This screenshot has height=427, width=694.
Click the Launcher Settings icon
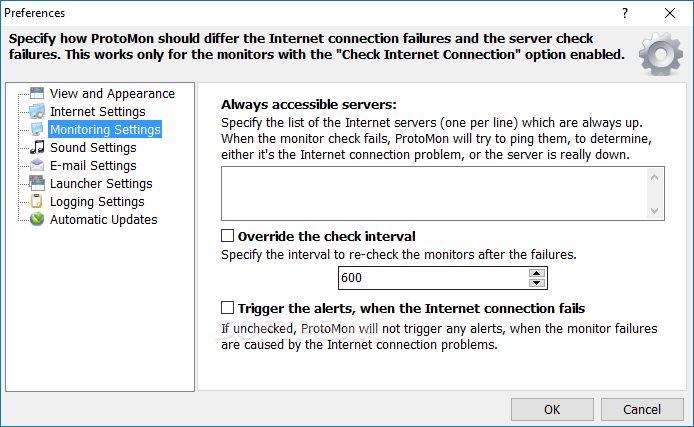(x=37, y=183)
